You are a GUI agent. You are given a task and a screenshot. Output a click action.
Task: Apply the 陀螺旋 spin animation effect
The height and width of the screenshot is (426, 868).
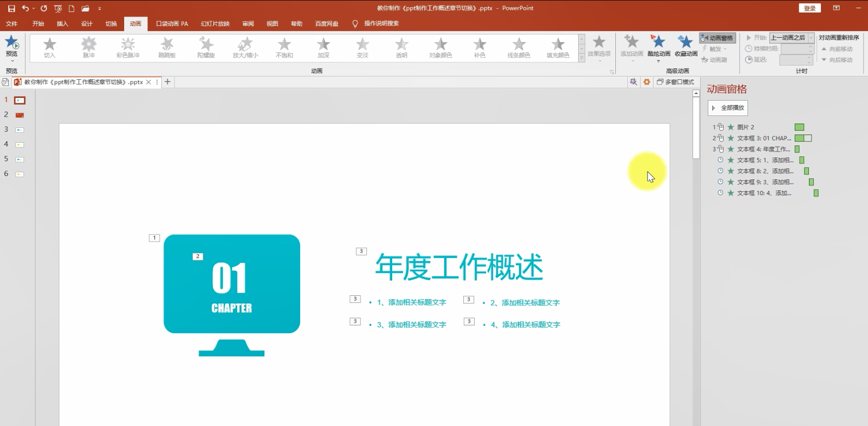pyautogui.click(x=206, y=47)
